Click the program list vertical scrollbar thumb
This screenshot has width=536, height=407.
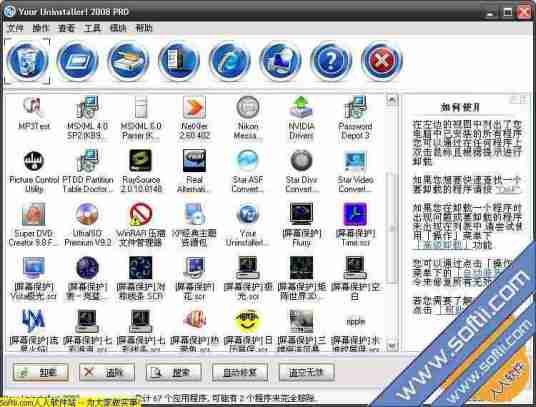point(392,227)
